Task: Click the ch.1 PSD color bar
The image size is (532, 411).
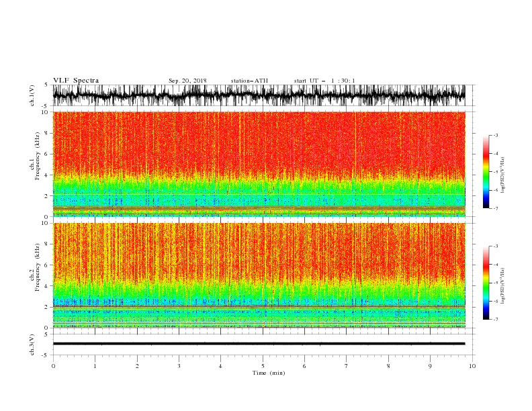Action: point(486,172)
